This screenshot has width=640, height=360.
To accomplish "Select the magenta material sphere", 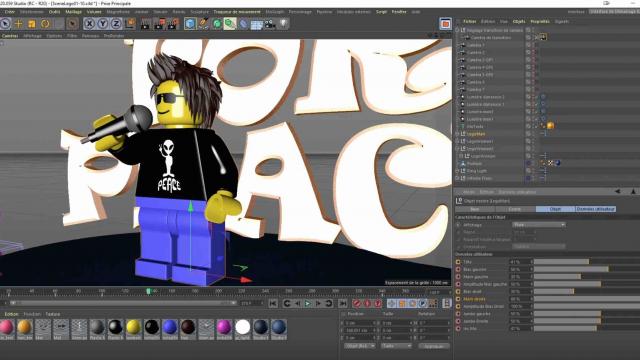I will pyautogui.click(x=224, y=327).
